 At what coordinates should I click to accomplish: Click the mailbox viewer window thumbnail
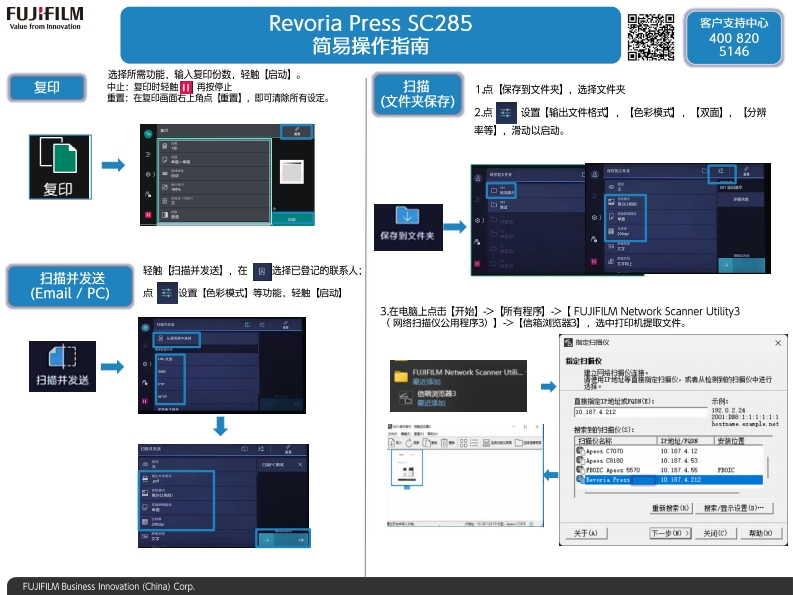[x=458, y=474]
